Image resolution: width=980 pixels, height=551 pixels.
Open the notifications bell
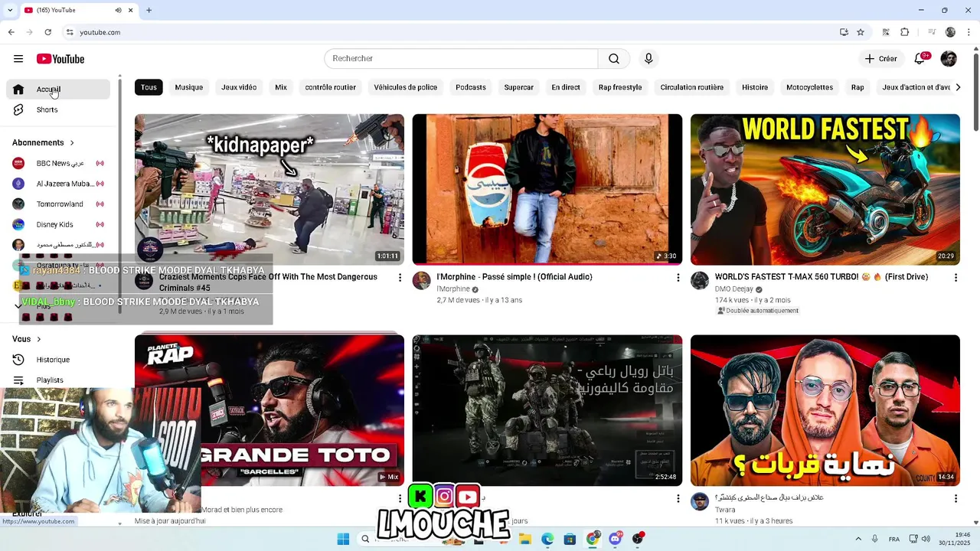pos(921,59)
